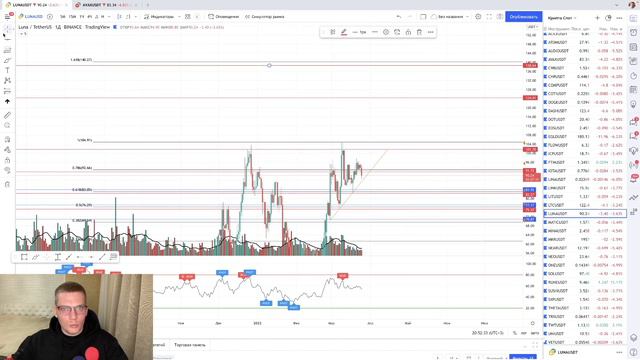The width and height of the screenshot is (640, 360).
Task: Open the line style dropdown in floating toolbar
Action: [375, 32]
